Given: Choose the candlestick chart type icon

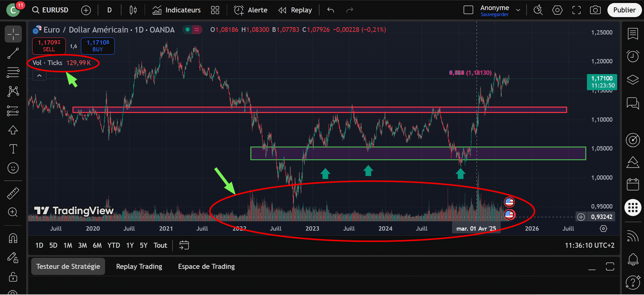Looking at the screenshot, I should 133,10.
